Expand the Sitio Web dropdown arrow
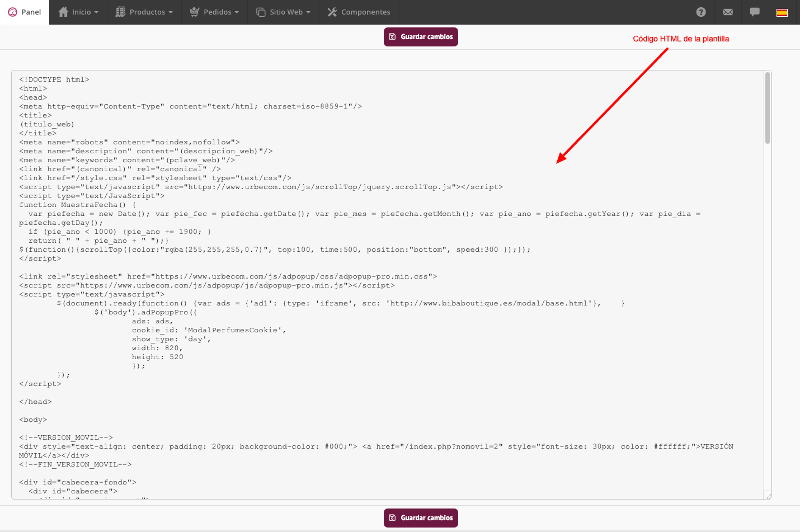This screenshot has height=532, width=800. [308, 12]
